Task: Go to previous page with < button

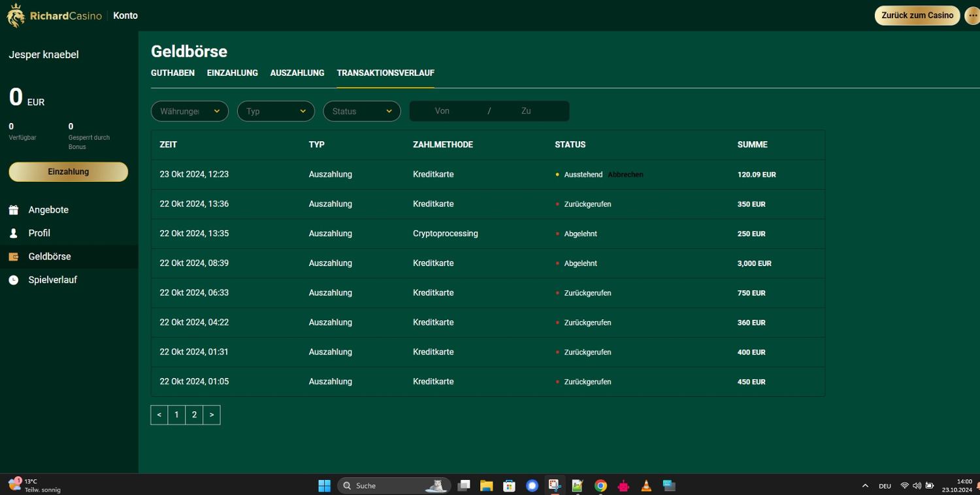Action: click(x=159, y=415)
